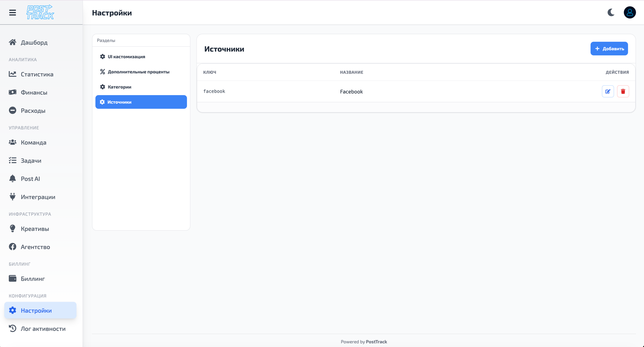Collapse the sidebar with the hamburger icon

coord(12,13)
